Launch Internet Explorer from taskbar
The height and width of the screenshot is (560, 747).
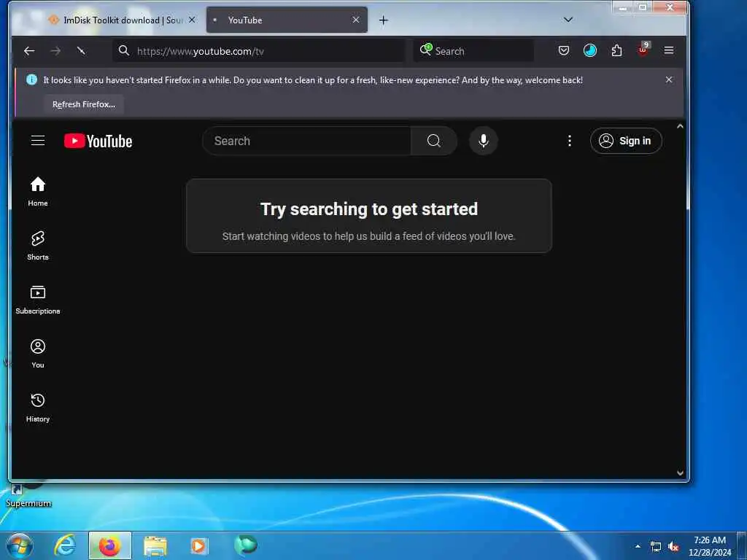(65, 545)
